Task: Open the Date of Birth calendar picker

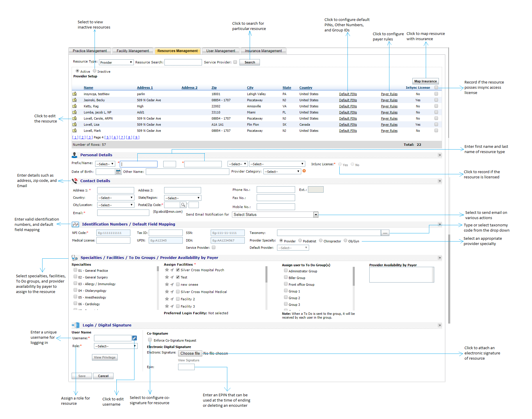Action: (x=118, y=172)
